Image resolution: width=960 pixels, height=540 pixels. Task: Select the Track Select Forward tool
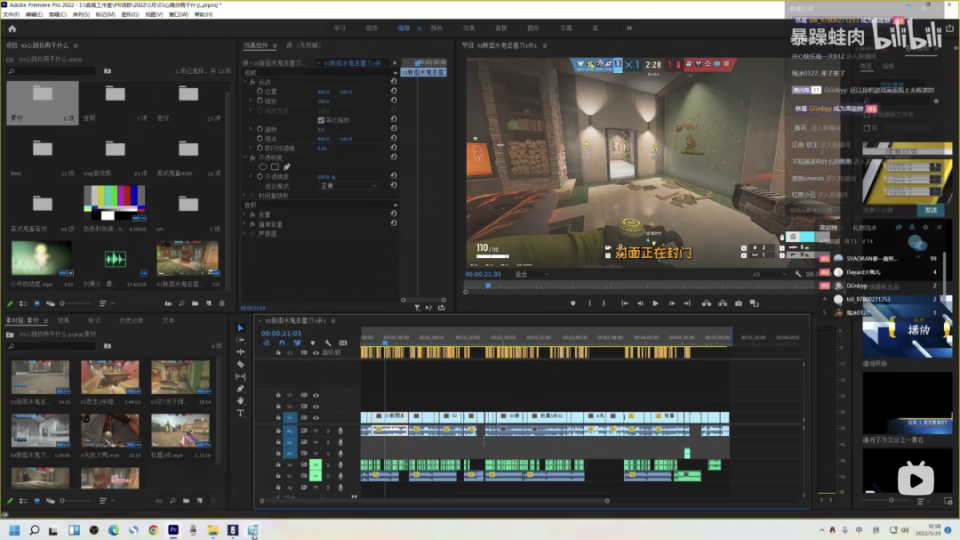pos(241,340)
